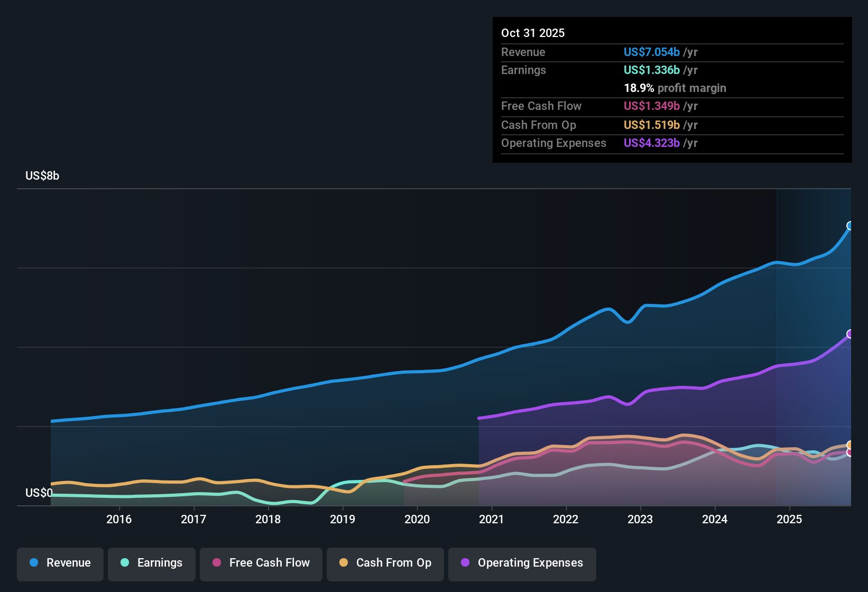This screenshot has width=868, height=592.
Task: Select the Revenue endpoint marker on the chart
Action: (850, 226)
